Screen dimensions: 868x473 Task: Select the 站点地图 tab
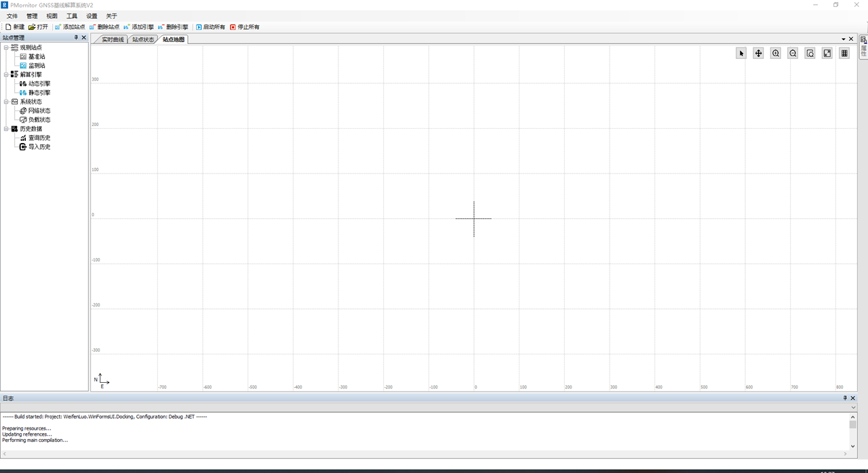[174, 39]
